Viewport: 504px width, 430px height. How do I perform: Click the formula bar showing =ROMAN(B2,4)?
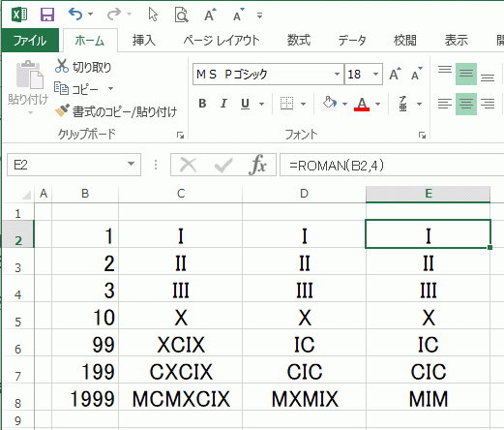coord(392,166)
